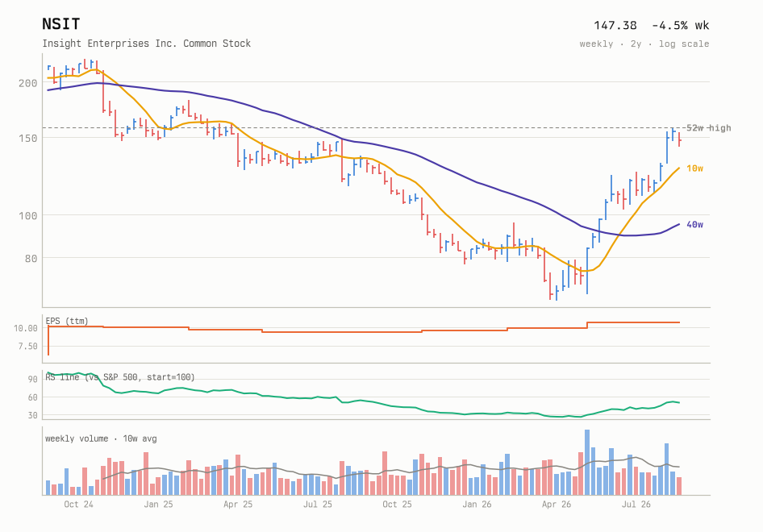Click the Jul 26 date axis label
The width and height of the screenshot is (763, 532).
(636, 505)
